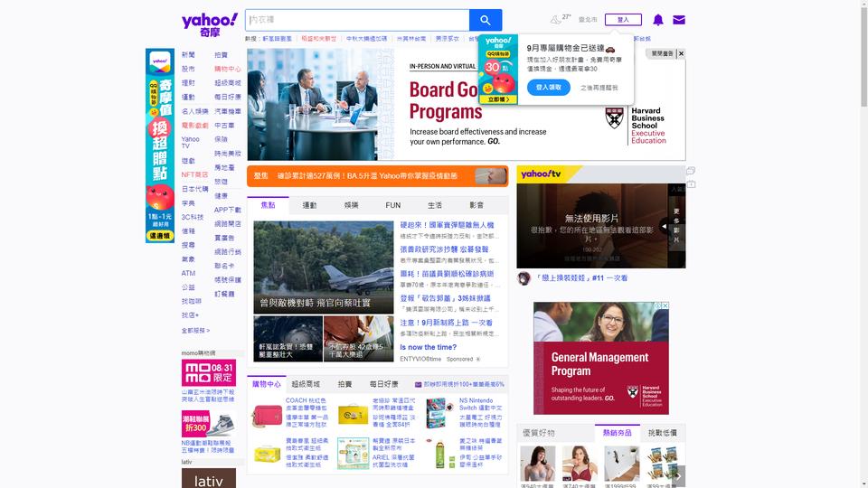Viewport: 868px width, 488px height.
Task: Click the 臺北市 weather location
Action: [588, 20]
